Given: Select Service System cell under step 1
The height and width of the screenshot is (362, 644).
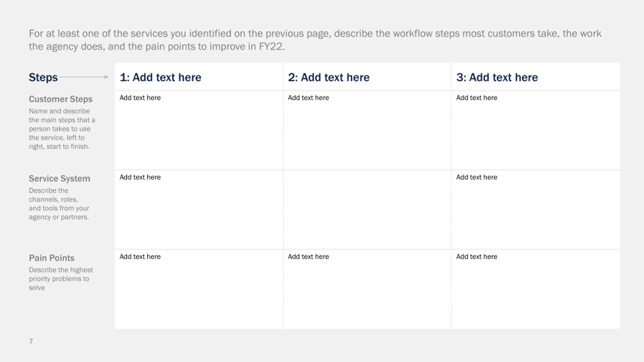Looking at the screenshot, I should (x=199, y=210).
